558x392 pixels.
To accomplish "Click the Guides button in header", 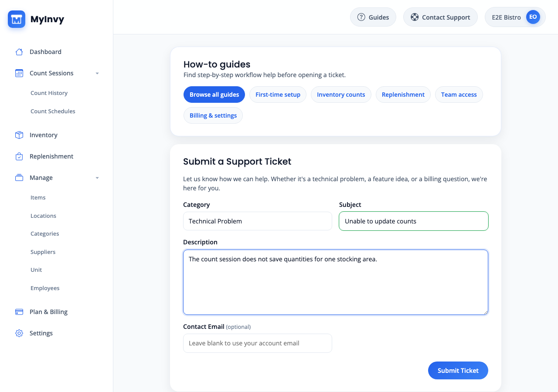I will [373, 17].
